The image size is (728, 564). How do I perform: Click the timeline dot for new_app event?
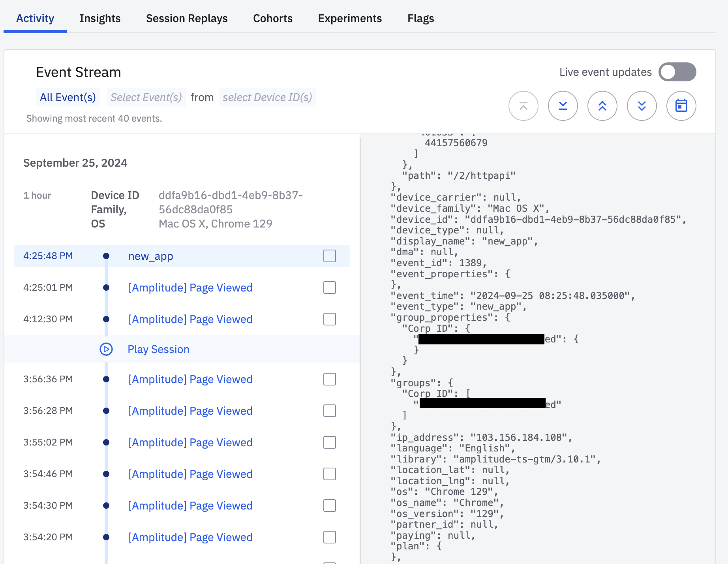106,256
